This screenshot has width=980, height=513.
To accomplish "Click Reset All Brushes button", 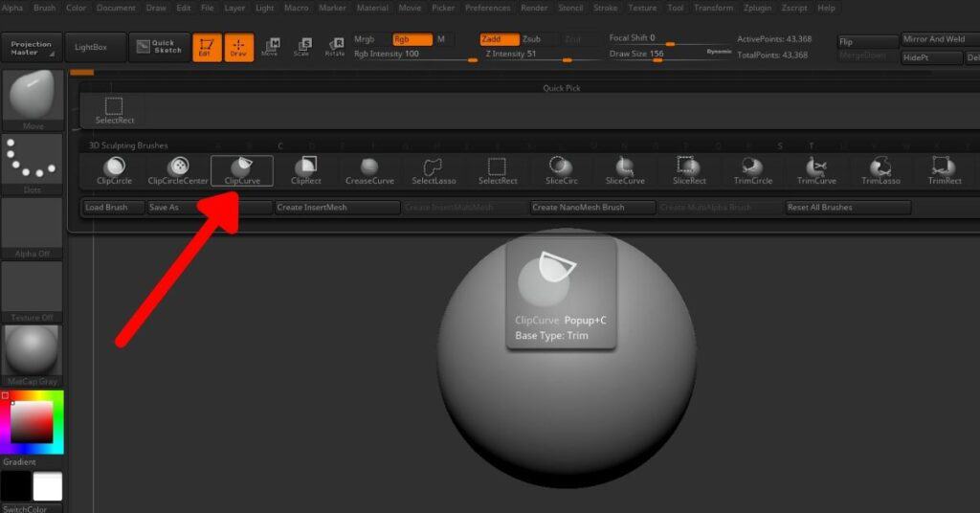I will click(x=848, y=208).
